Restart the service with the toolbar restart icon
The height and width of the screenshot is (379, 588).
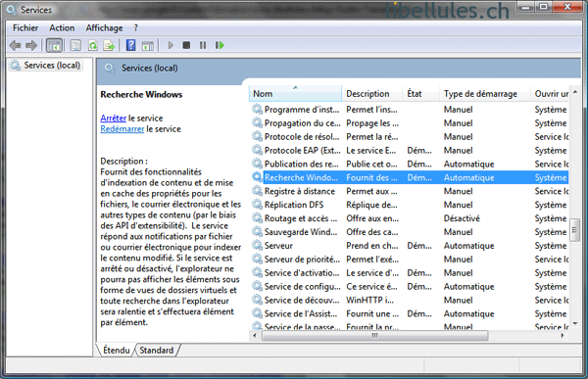220,45
